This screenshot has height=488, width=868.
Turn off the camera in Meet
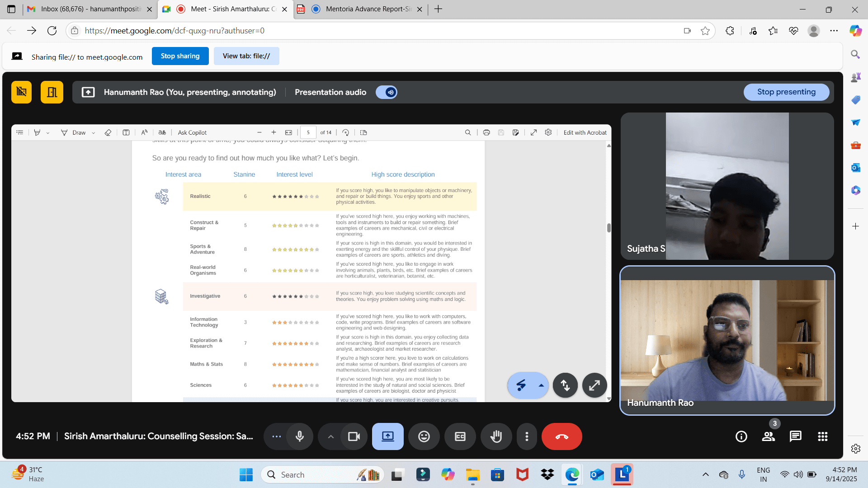(354, 436)
